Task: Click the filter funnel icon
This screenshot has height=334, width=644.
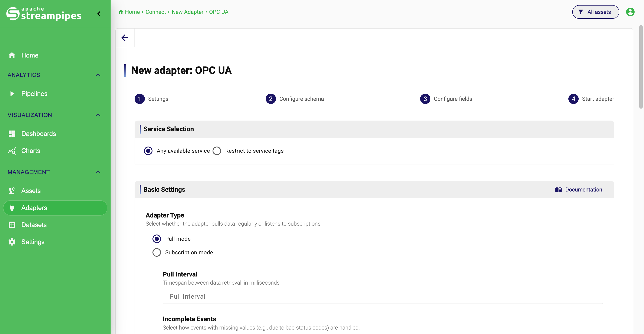Action: (581, 12)
